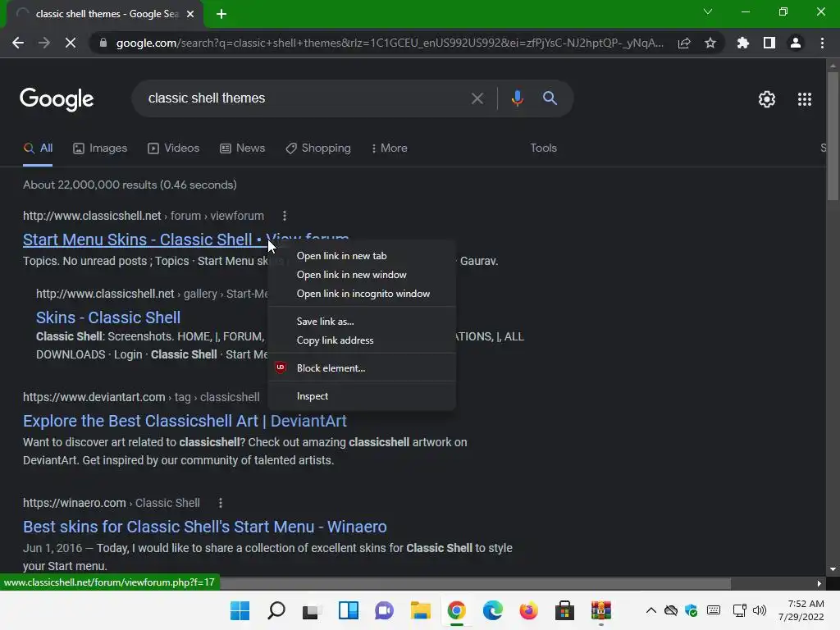Viewport: 840px width, 630px height.
Task: Open Microsoft Edge from taskbar
Action: coord(492,610)
